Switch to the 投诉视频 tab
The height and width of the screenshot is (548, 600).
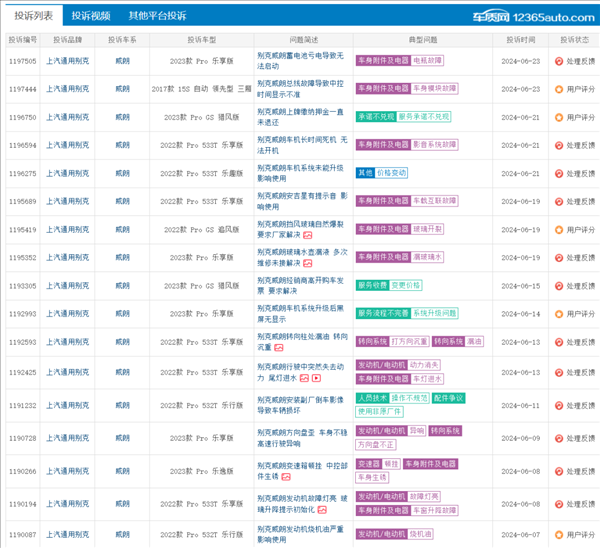tap(91, 16)
